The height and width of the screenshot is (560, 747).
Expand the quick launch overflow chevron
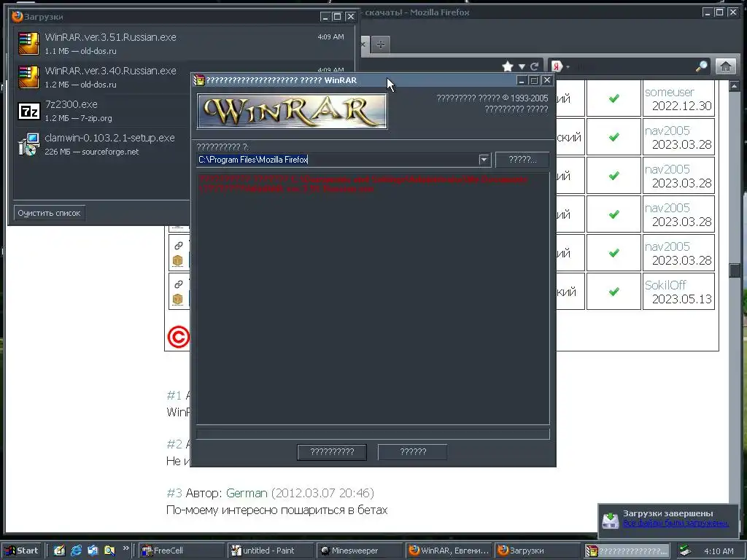click(125, 548)
